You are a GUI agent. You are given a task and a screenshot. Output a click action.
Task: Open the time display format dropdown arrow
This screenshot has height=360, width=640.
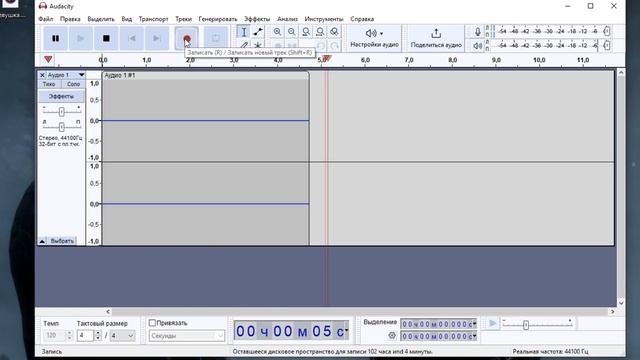coord(347,331)
